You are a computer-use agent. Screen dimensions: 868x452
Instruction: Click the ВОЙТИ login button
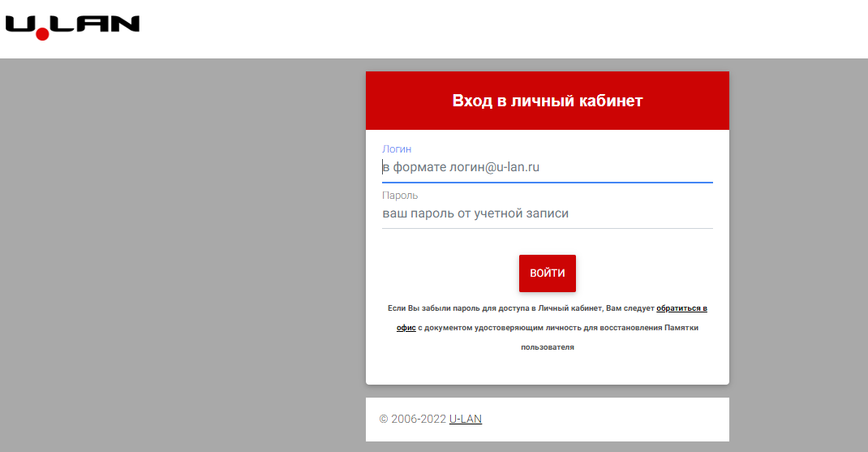(x=547, y=273)
